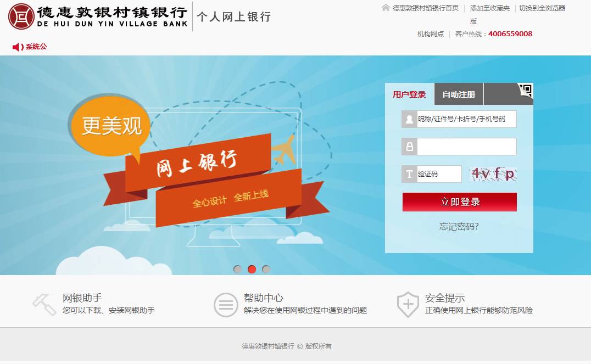Select the active red carousel dot
Screen dimensions: 591x364
click(x=252, y=269)
